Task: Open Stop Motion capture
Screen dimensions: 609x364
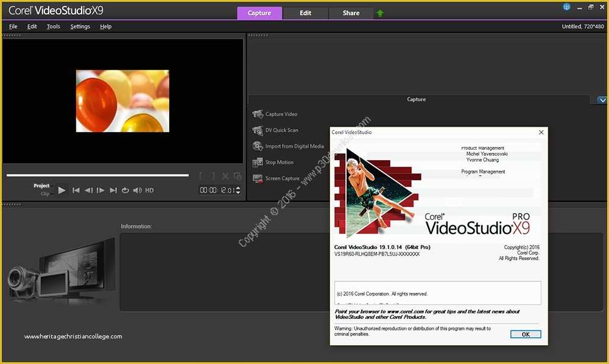Action: 273,162
